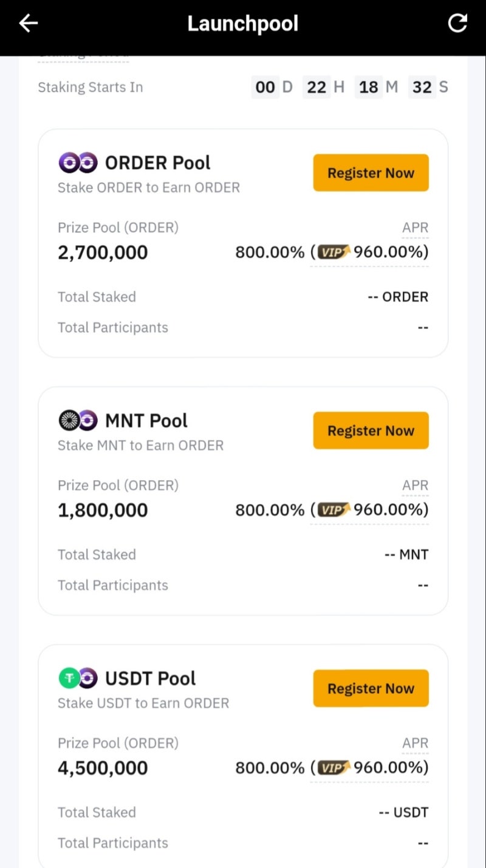486x868 pixels.
Task: Tap USDT Pool 4,500,000 prize amount
Action: point(103,768)
